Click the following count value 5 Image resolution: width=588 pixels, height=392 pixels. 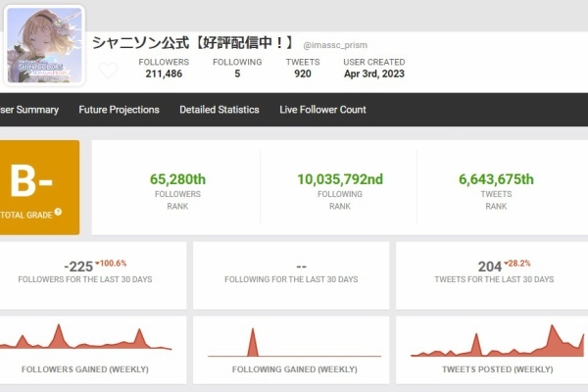[237, 73]
